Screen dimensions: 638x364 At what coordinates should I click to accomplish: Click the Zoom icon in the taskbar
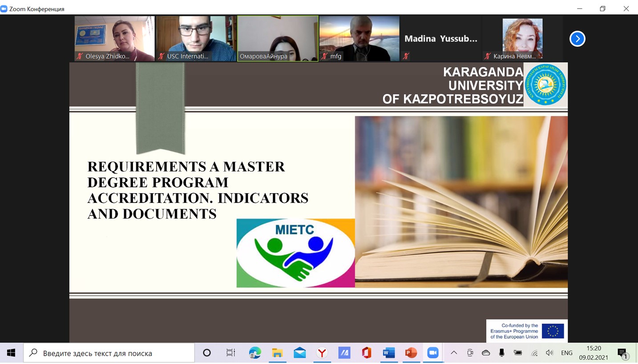[433, 353]
